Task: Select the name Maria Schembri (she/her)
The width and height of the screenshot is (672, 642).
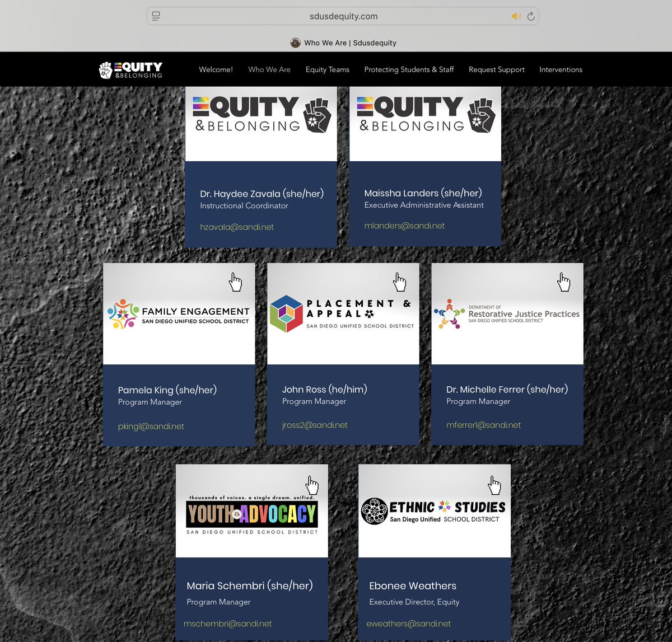Action: coord(250,586)
